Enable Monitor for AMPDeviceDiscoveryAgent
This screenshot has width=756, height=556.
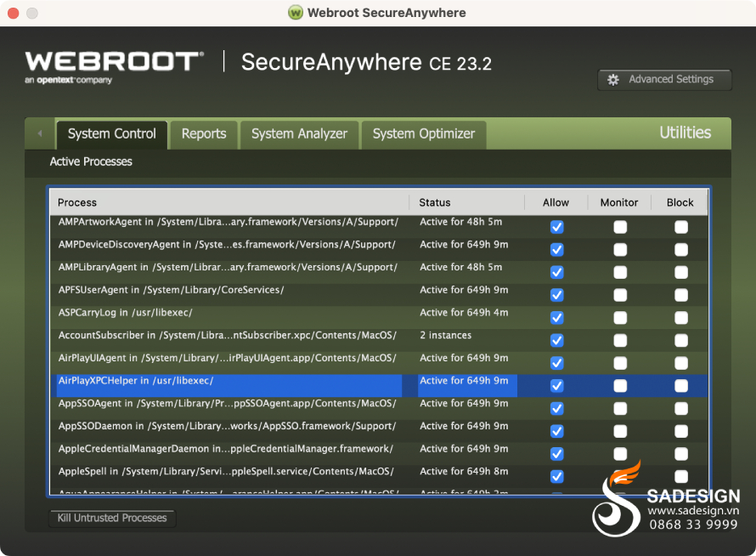point(620,250)
